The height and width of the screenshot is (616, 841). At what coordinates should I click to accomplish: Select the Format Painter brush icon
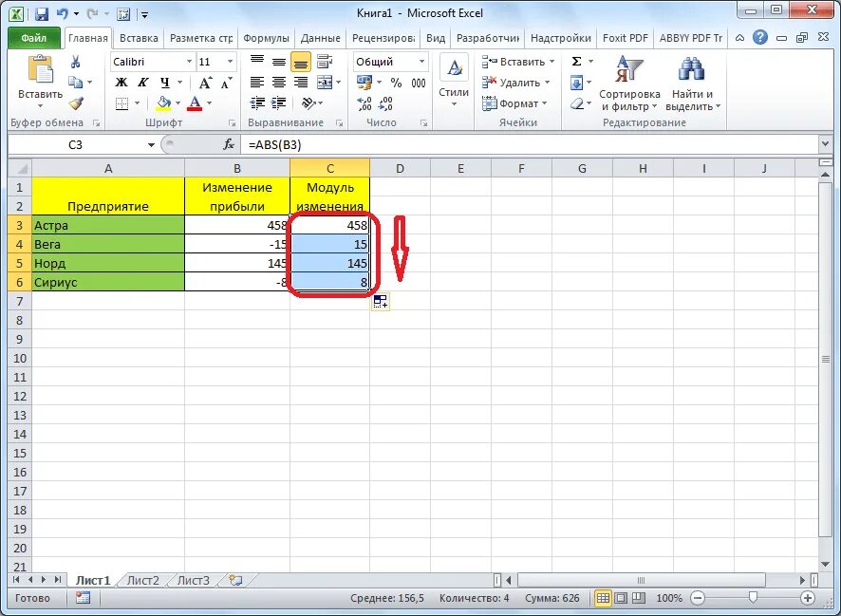[76, 103]
